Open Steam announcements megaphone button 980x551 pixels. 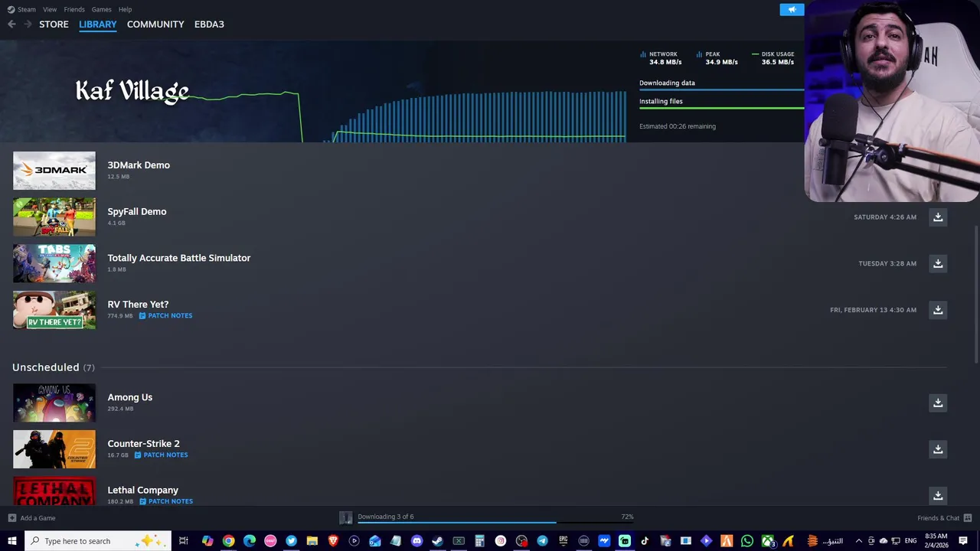click(792, 9)
